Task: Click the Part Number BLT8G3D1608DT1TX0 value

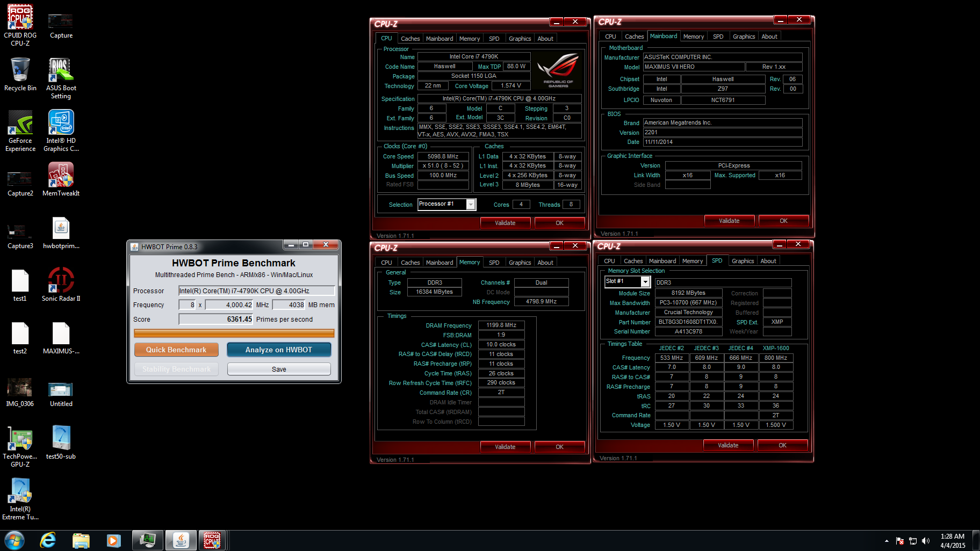Action: tap(688, 322)
